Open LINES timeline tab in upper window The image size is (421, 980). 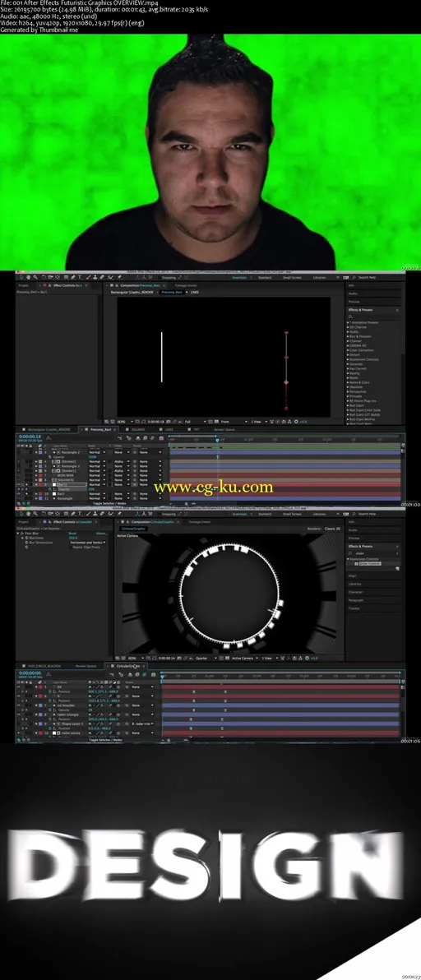[x=169, y=429]
